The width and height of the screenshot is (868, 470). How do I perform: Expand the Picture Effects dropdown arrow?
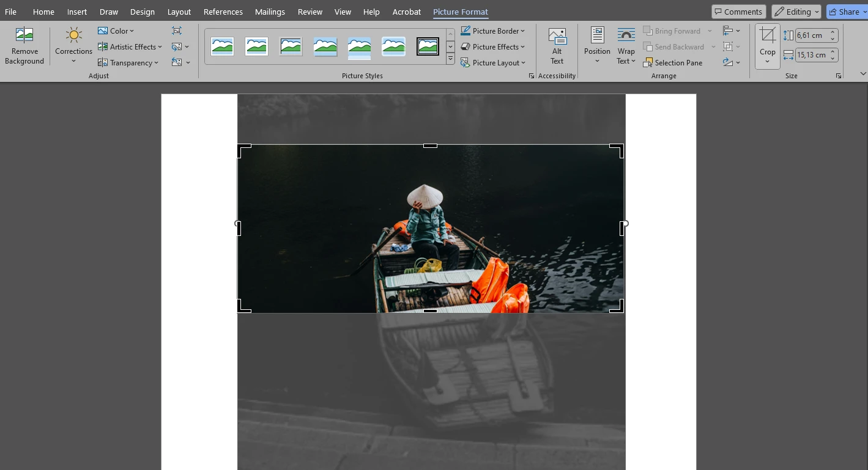[x=522, y=47]
